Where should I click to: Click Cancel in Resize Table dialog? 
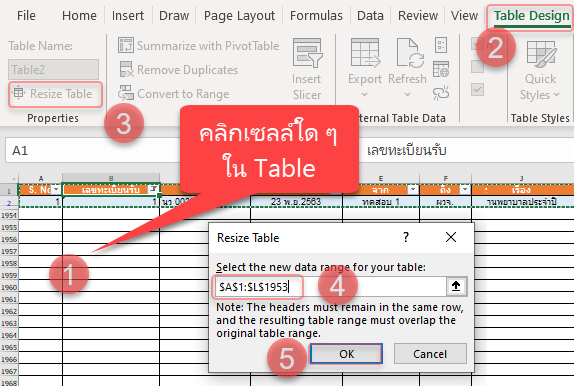pyautogui.click(x=430, y=354)
